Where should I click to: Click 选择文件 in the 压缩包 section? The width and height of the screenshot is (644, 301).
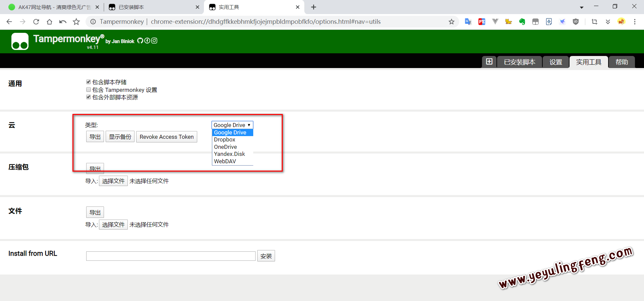point(113,181)
